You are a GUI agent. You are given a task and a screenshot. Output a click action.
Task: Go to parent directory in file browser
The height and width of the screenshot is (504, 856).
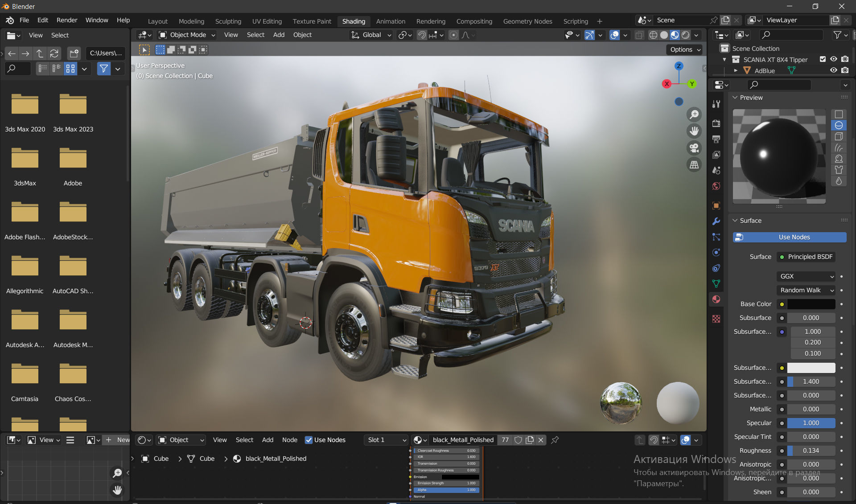coord(40,53)
